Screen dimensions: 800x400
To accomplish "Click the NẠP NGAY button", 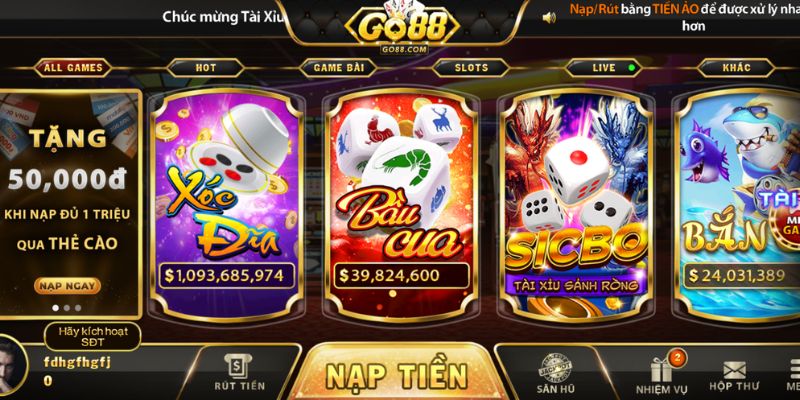I will click(x=67, y=286).
